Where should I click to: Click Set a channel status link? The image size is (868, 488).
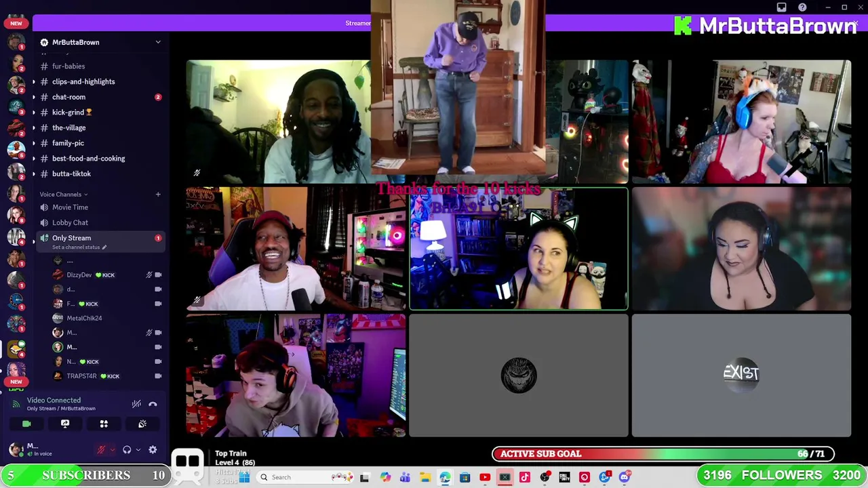[x=79, y=247]
